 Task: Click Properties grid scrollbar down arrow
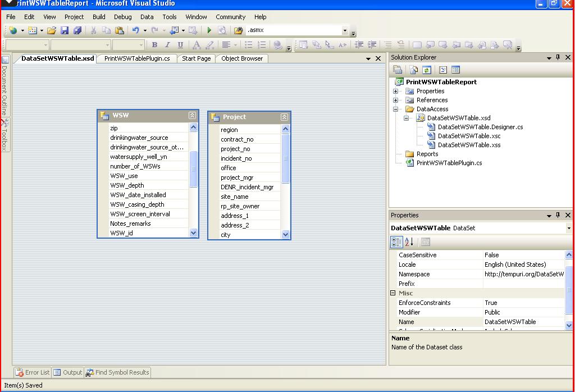coord(569,325)
